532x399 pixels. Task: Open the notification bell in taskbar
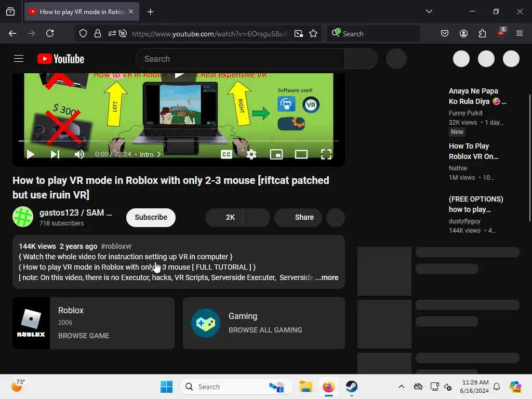point(497,387)
